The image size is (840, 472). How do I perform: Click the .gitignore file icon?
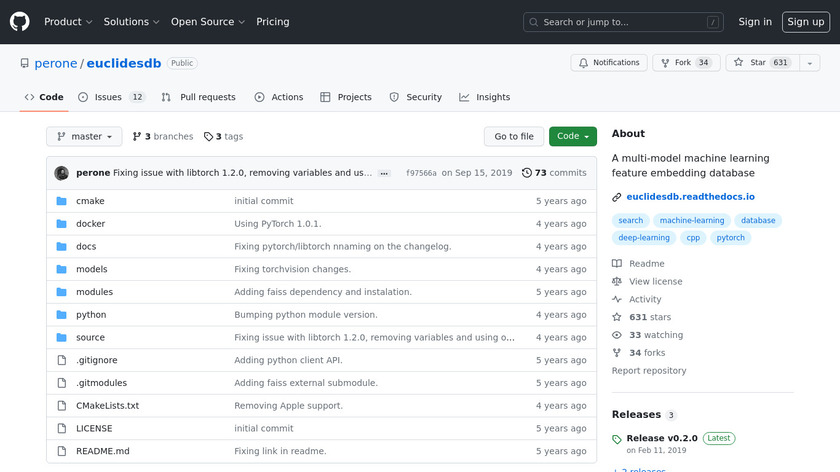[61, 360]
